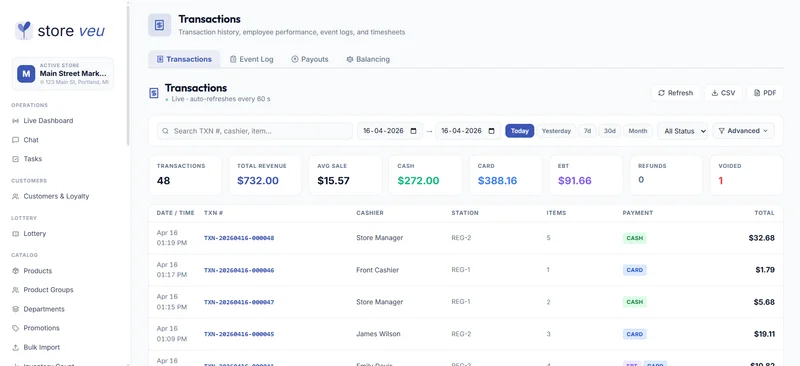Open transaction TXN-20260416-000048
Viewport: 800px width, 366px height.
tap(239, 238)
